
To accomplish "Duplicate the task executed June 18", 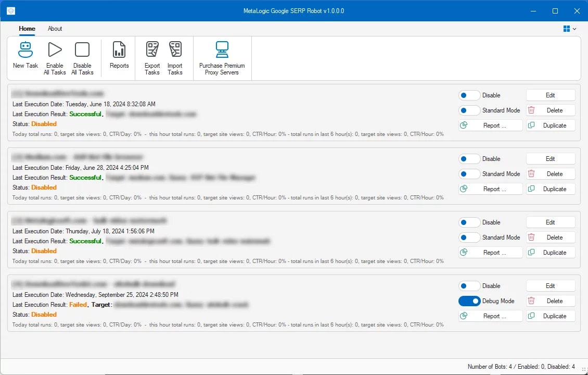I will pyautogui.click(x=550, y=126).
